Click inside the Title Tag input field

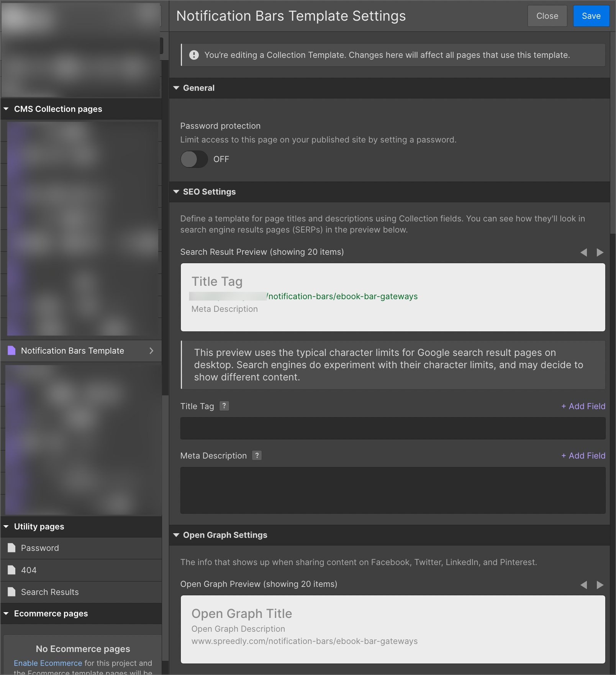[x=392, y=428]
